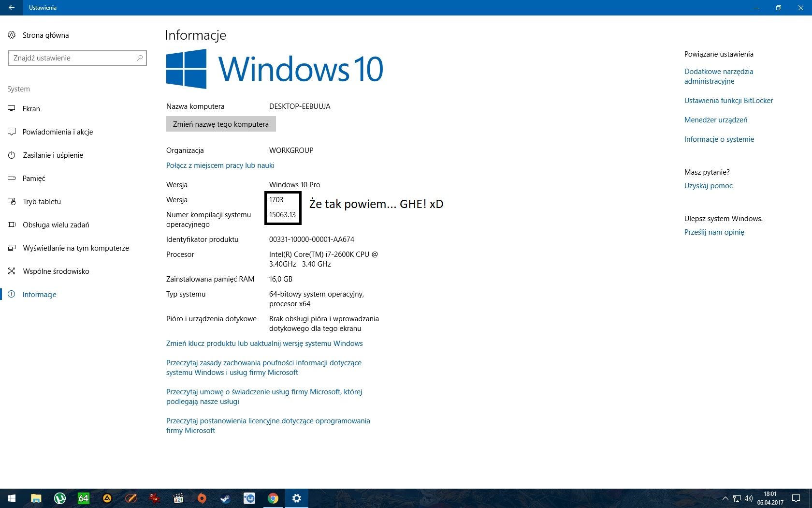The height and width of the screenshot is (508, 812).
Task: Open the red puzzle-piece app in taskbar
Action: coord(154,498)
